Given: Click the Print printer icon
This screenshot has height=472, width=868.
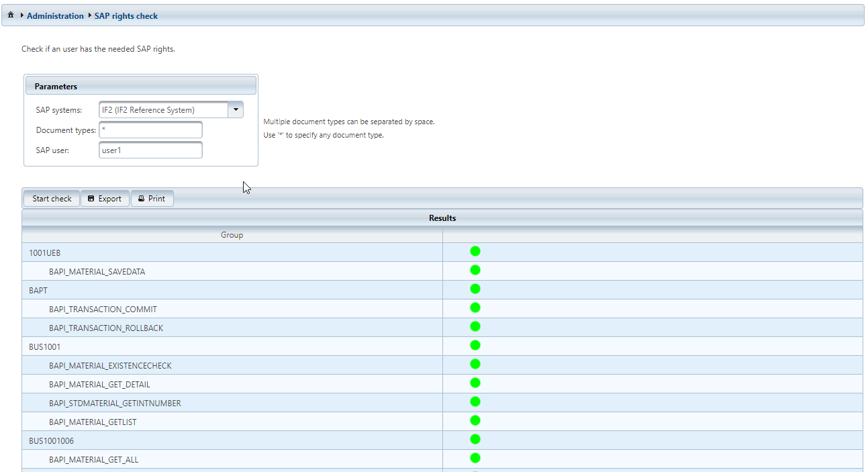Looking at the screenshot, I should pos(141,199).
